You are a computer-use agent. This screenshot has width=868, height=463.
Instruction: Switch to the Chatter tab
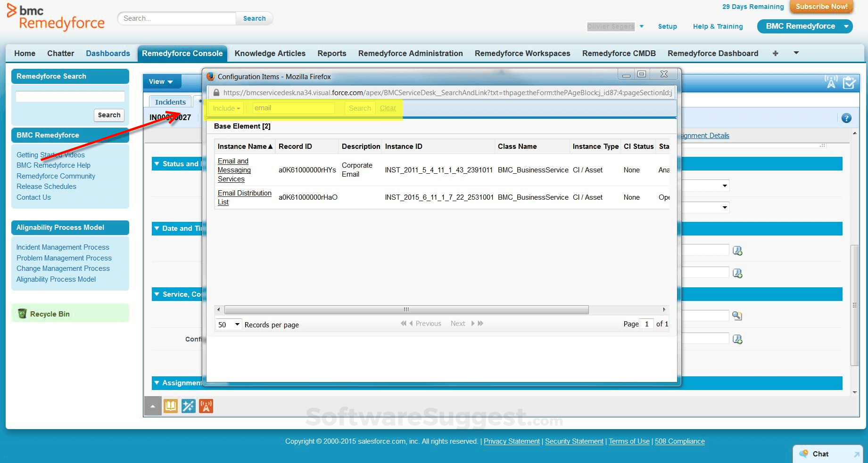(x=60, y=53)
